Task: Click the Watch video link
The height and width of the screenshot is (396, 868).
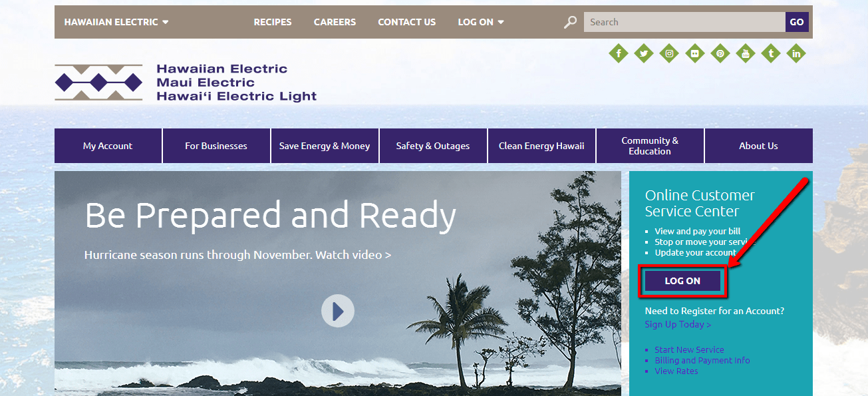Action: (353, 255)
